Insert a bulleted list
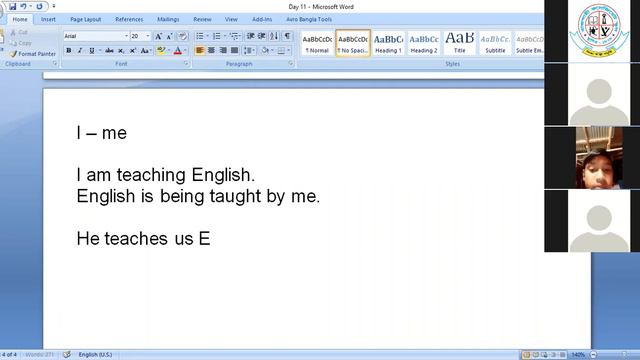The height and width of the screenshot is (360, 640). click(200, 36)
